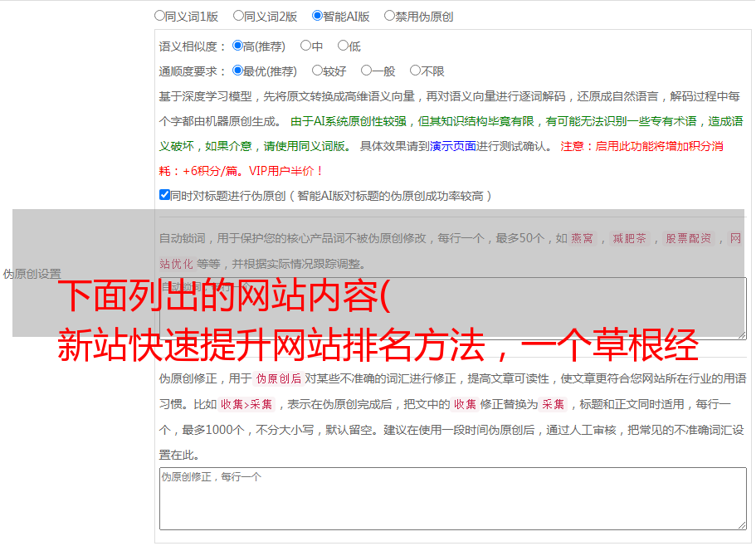This screenshot has width=756, height=546.
Task: Set 通顺度要求 to 不限
Action: [x=415, y=71]
